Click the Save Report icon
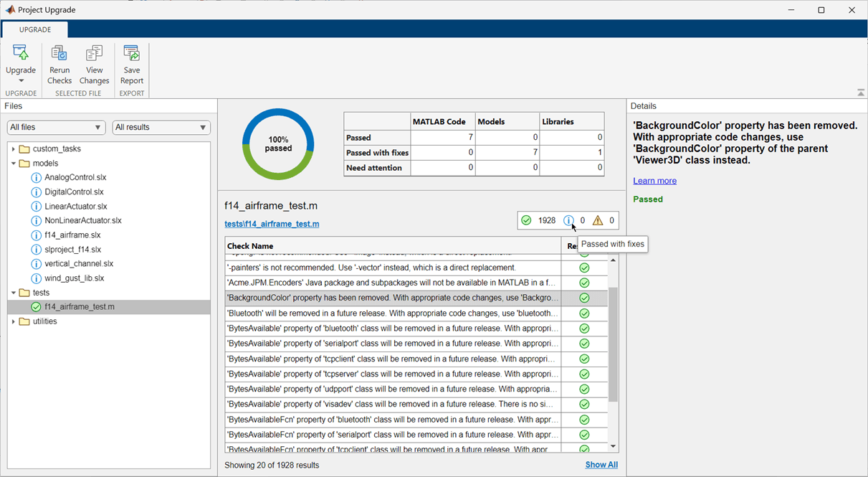Screen dimensions: 868x477 pyautogui.click(x=132, y=54)
